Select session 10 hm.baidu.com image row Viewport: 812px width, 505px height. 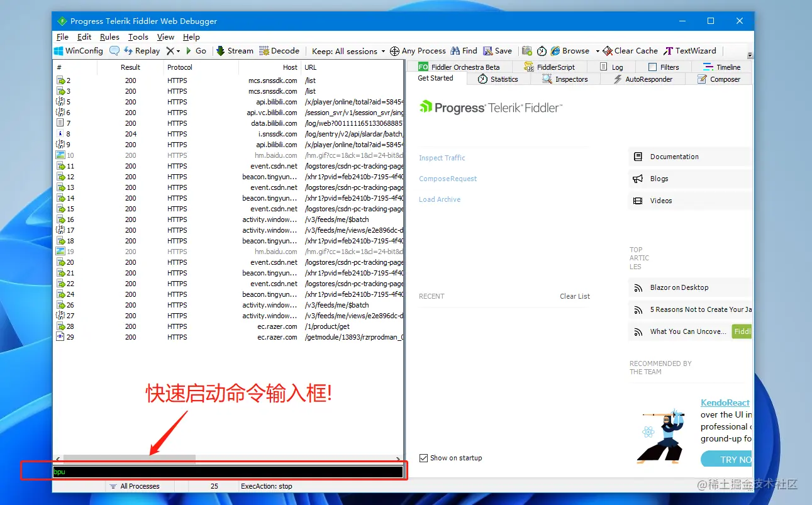(229, 155)
